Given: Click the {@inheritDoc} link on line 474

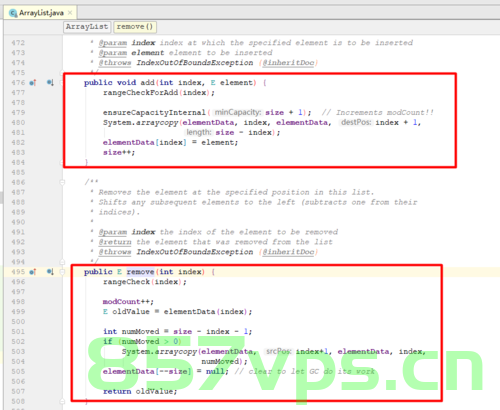Looking at the screenshot, I should (x=288, y=63).
